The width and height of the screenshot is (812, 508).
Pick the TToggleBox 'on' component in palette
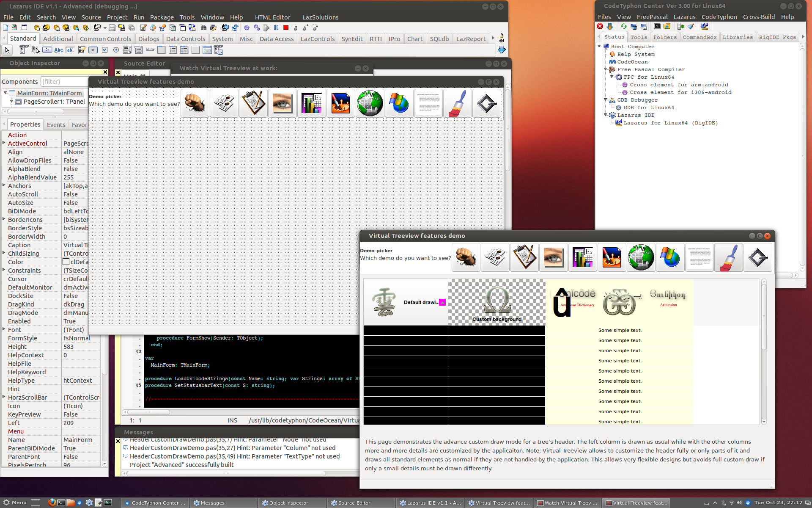pyautogui.click(x=93, y=50)
